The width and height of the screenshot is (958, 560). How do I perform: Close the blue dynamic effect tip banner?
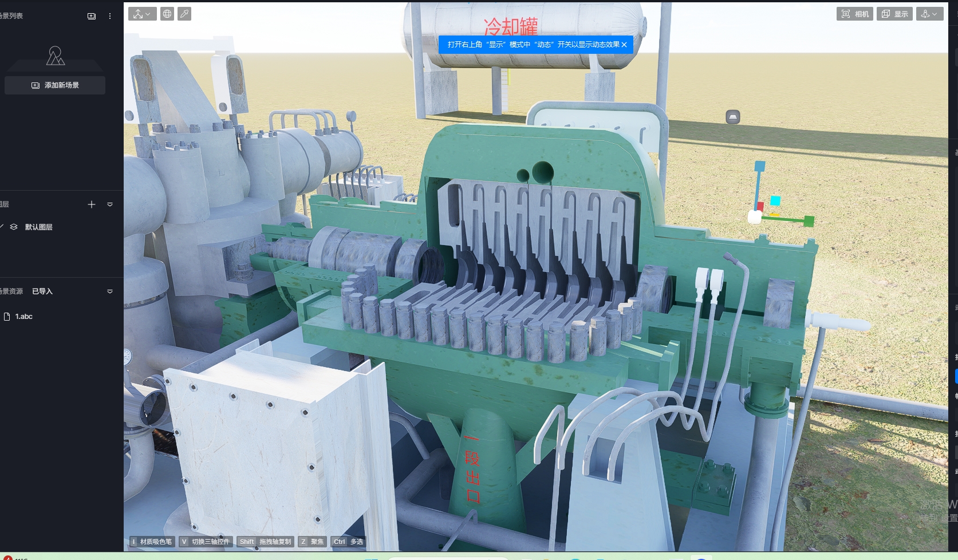pyautogui.click(x=624, y=45)
